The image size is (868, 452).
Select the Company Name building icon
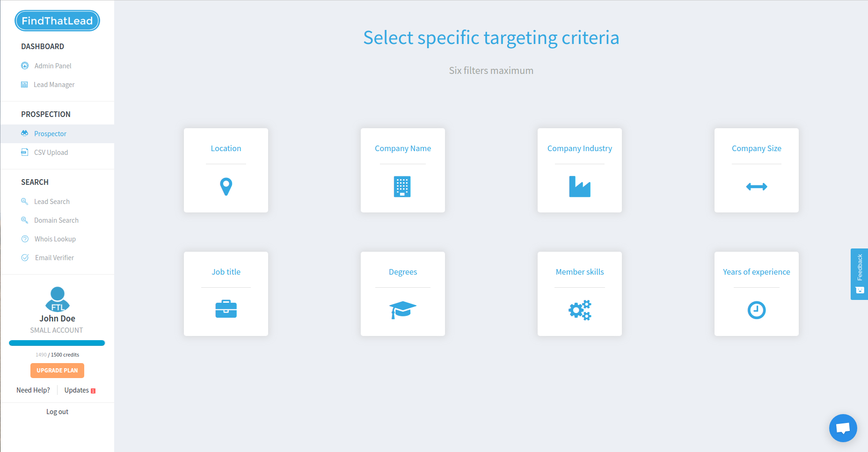pyautogui.click(x=402, y=187)
